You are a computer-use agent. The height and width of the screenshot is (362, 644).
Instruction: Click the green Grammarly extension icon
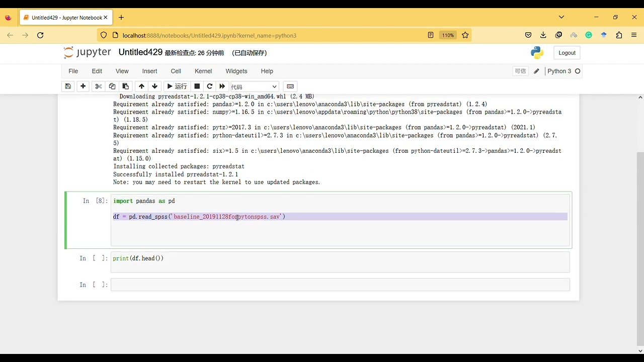[x=589, y=35]
